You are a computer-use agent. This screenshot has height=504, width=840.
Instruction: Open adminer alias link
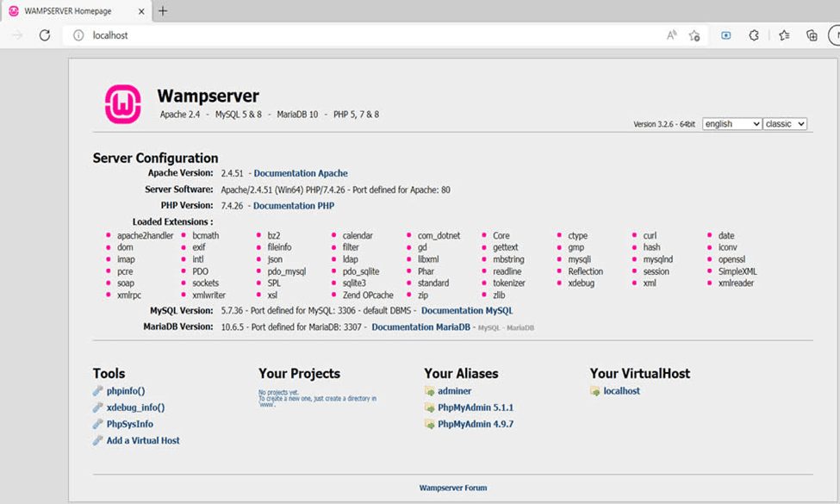tap(454, 391)
